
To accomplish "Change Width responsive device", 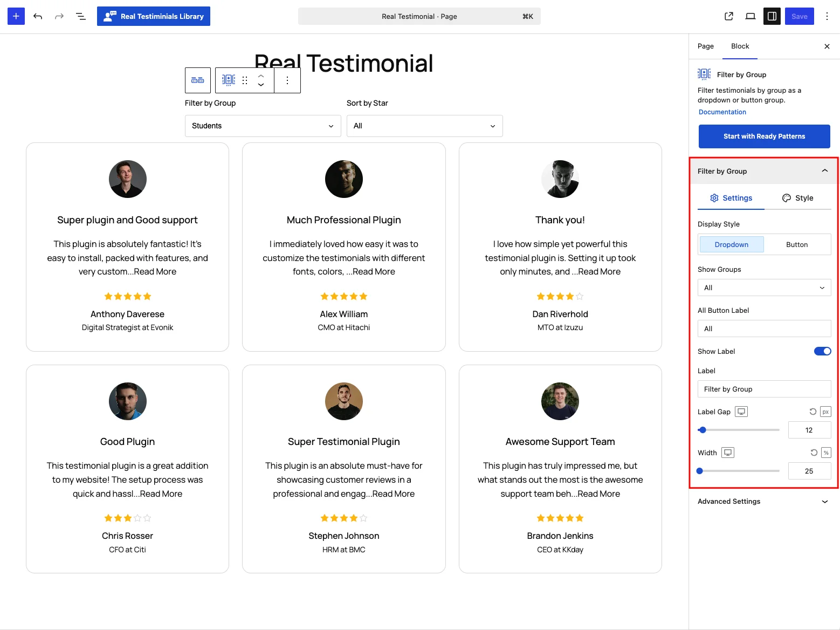I will point(728,453).
